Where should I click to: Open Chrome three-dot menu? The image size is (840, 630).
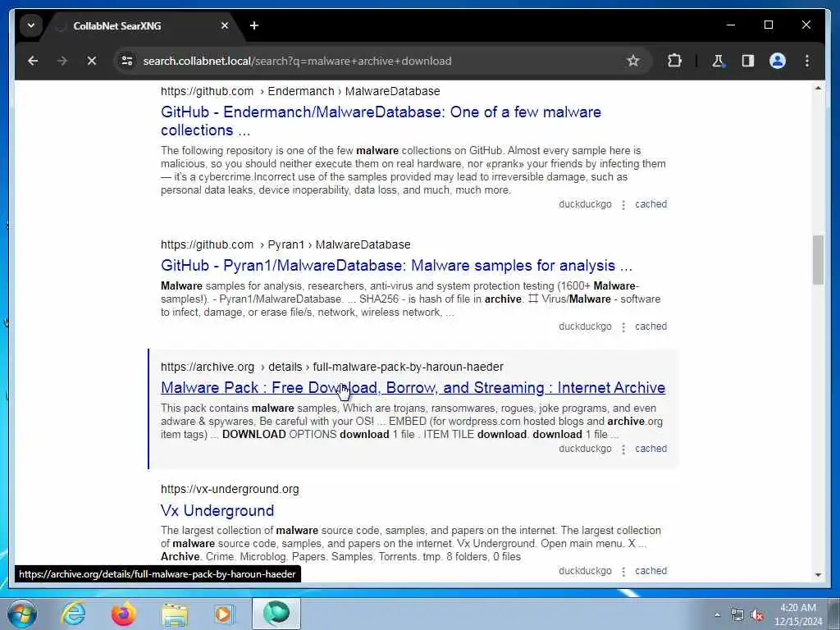[x=807, y=61]
